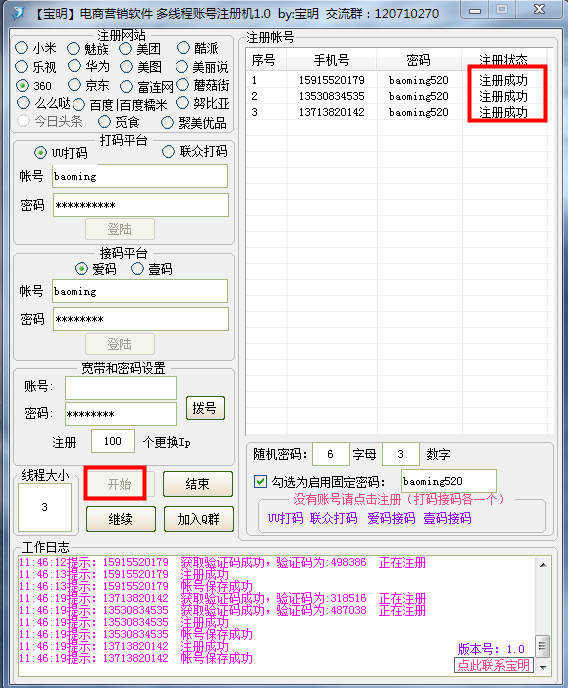Image resolution: width=568 pixels, height=688 pixels.
Task: Close the registration tool window
Action: 539,10
